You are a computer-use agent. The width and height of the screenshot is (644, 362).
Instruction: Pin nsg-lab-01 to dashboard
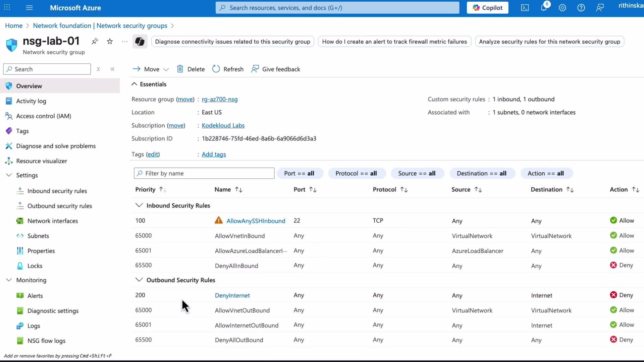(95, 41)
